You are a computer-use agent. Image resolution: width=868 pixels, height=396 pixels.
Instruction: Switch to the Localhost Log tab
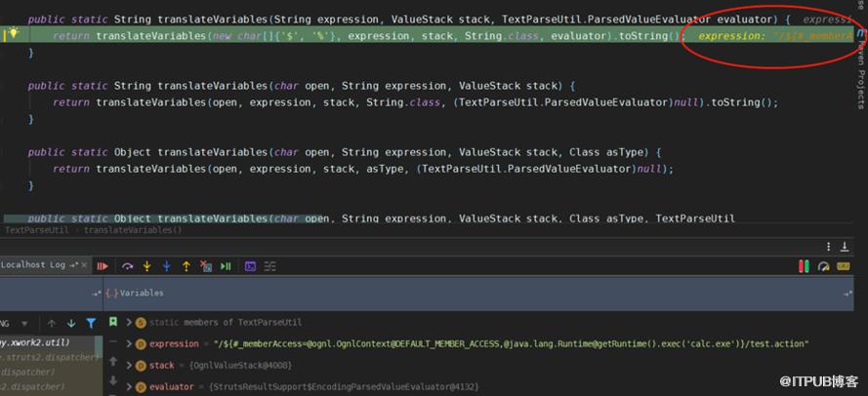[x=34, y=265]
